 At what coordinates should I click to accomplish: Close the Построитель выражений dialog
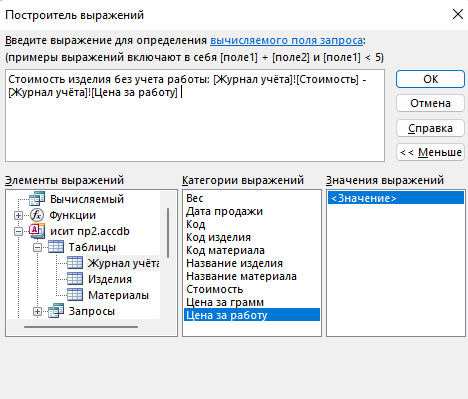(x=458, y=14)
